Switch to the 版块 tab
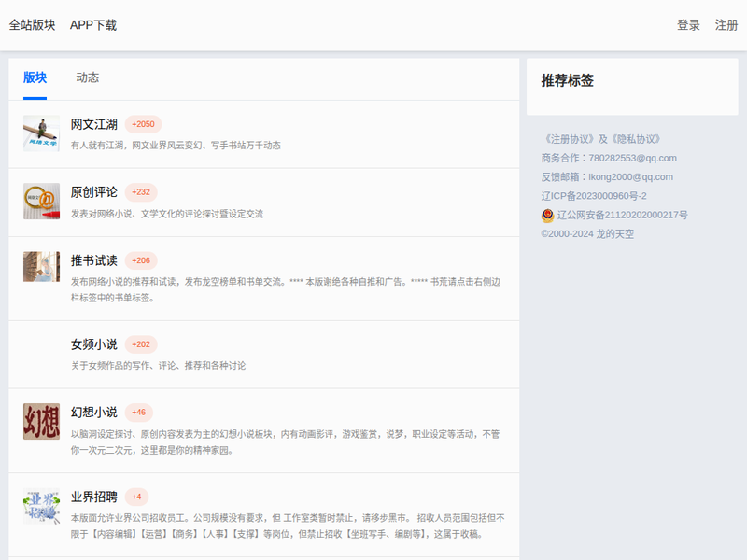Image resolution: width=747 pixels, height=560 pixels. click(35, 77)
